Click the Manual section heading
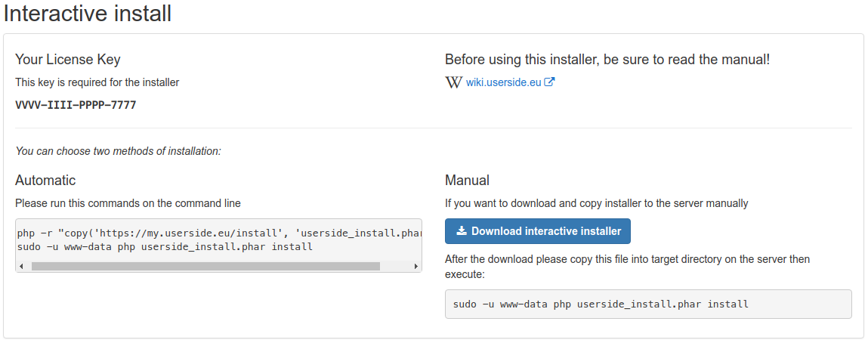The height and width of the screenshot is (343, 868). (x=467, y=181)
